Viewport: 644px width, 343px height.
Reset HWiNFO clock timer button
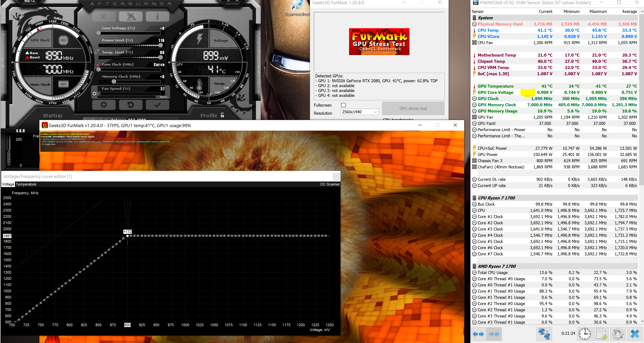pyautogui.click(x=585, y=334)
